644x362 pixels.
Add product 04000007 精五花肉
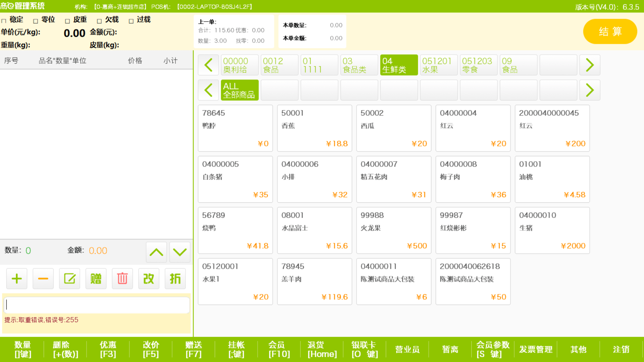(x=394, y=179)
